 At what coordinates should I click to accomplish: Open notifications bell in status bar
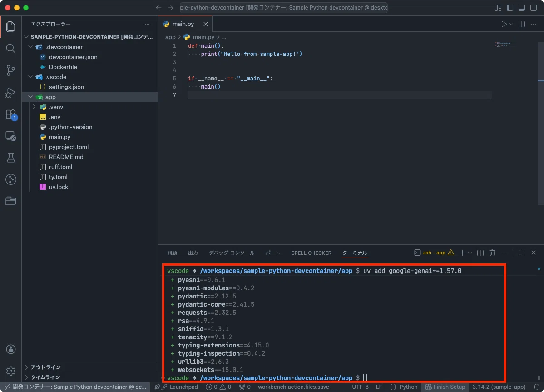(536, 387)
